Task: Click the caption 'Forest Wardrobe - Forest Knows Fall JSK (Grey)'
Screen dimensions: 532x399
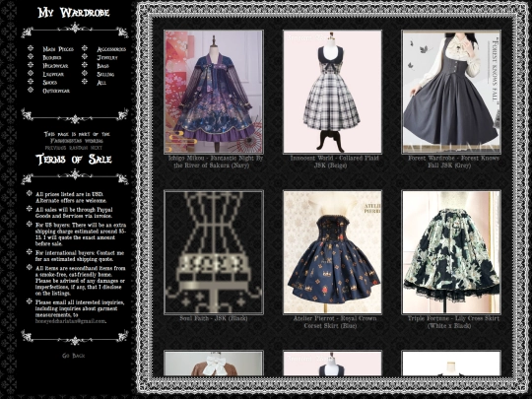Action: 453,162
